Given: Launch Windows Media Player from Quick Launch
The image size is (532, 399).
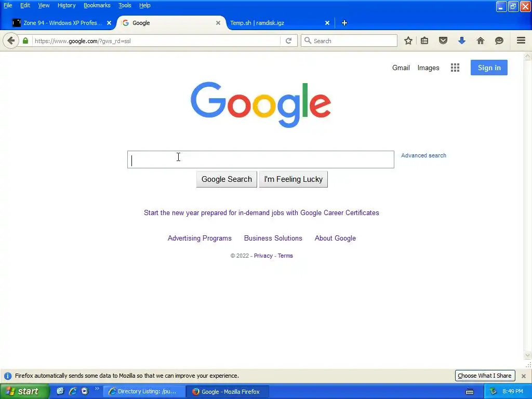Looking at the screenshot, I should (85, 391).
